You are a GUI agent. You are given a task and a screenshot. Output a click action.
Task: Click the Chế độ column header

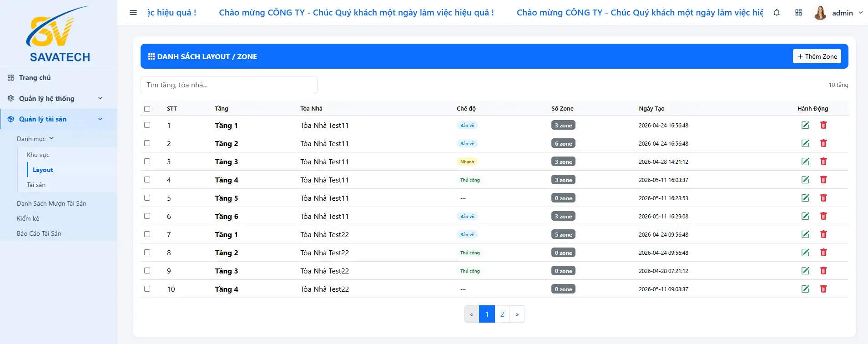[x=466, y=108]
